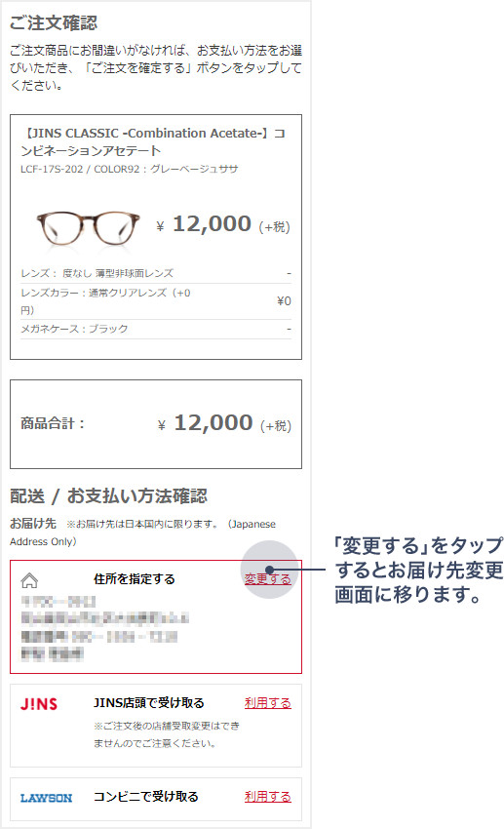Click the 配送 / お支払い方法確認 heading
504x829 pixels.
[109, 495]
